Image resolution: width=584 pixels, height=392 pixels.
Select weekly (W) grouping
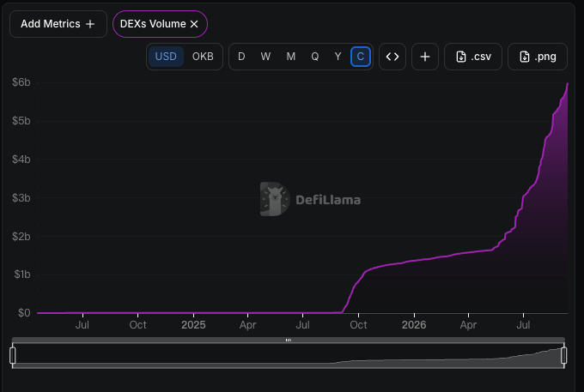(x=265, y=57)
